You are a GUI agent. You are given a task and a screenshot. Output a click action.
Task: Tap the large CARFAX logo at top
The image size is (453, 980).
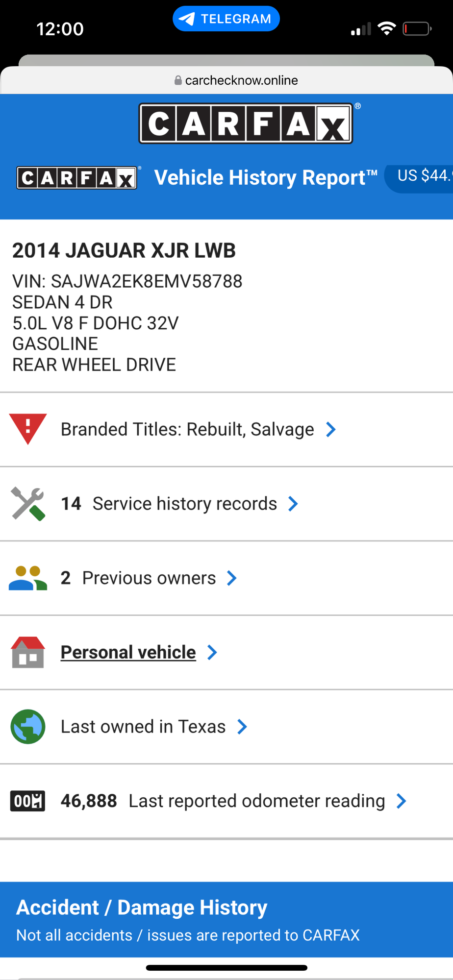coord(246,123)
